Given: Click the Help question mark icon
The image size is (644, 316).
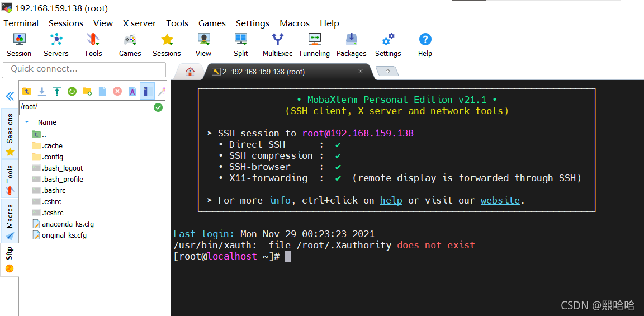Looking at the screenshot, I should [x=425, y=45].
